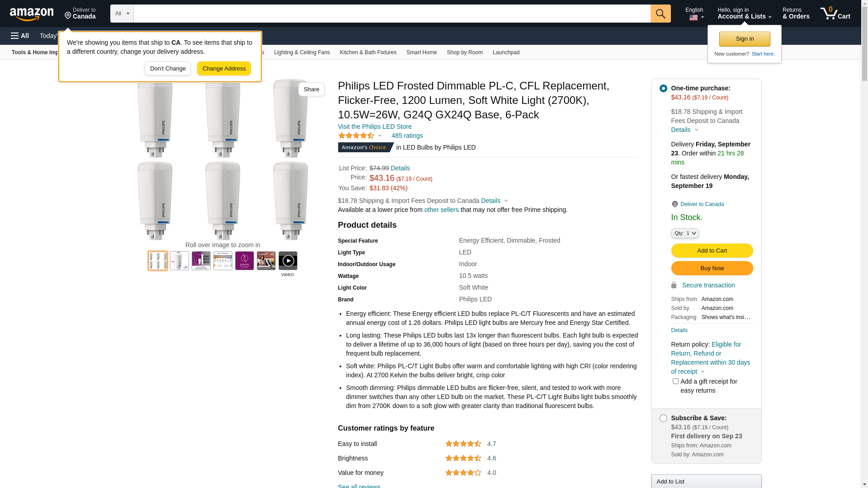Click the star rating icons under title
Image resolution: width=868 pixels, height=488 pixels.
tap(356, 136)
